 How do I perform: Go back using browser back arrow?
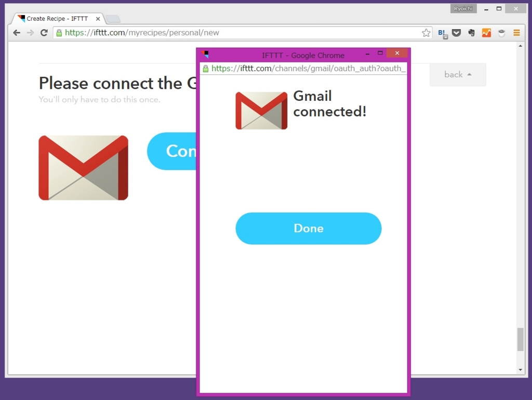(16, 33)
